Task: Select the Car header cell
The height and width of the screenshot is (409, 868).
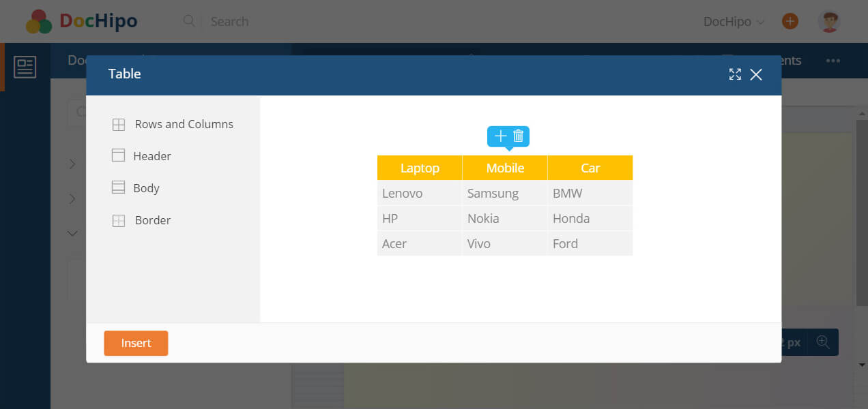Action: pyautogui.click(x=590, y=168)
